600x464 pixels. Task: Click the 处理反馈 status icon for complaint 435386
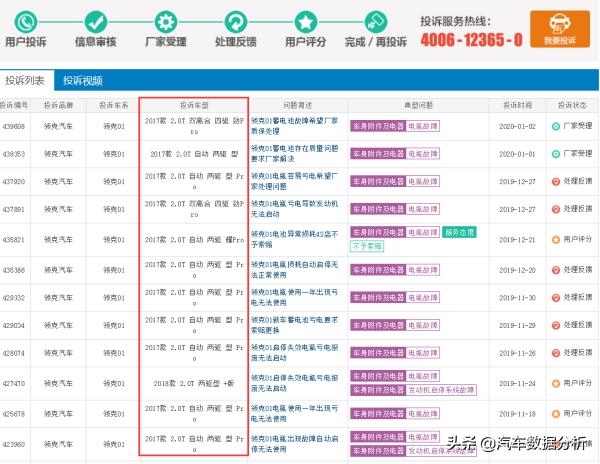click(556, 270)
